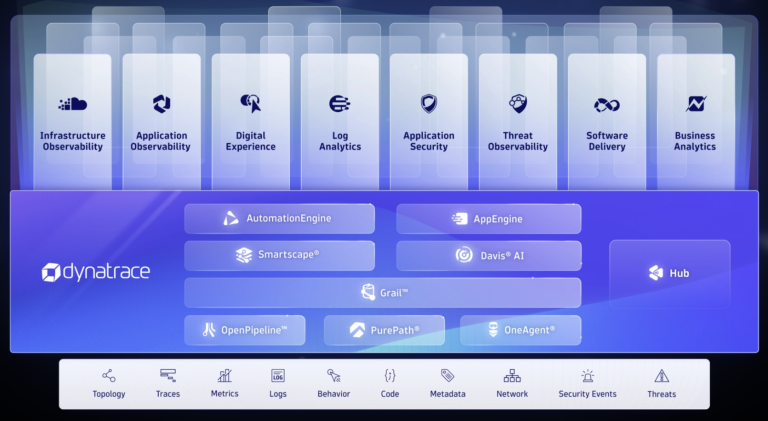The width and height of the screenshot is (768, 421).
Task: Click the Security Events siren icon
Action: 587,375
